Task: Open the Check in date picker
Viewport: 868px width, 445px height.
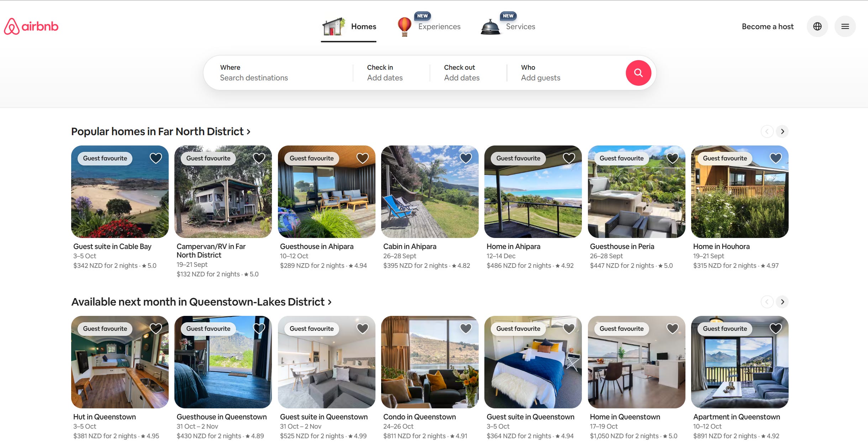Action: tap(385, 73)
